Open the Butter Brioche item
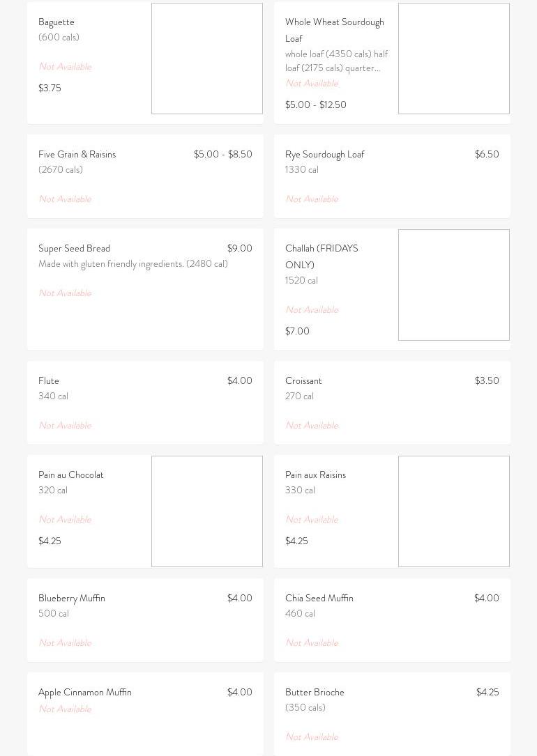 tap(315, 693)
